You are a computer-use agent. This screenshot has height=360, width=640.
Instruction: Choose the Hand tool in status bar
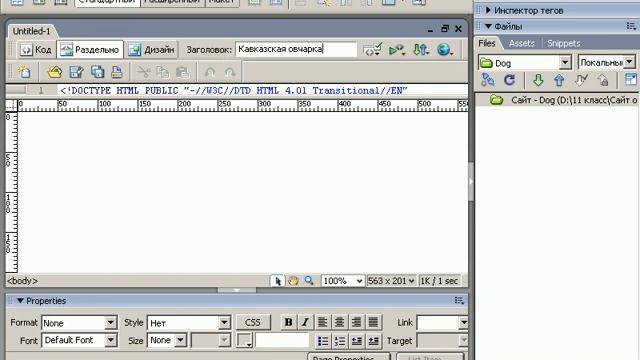pos(293,281)
